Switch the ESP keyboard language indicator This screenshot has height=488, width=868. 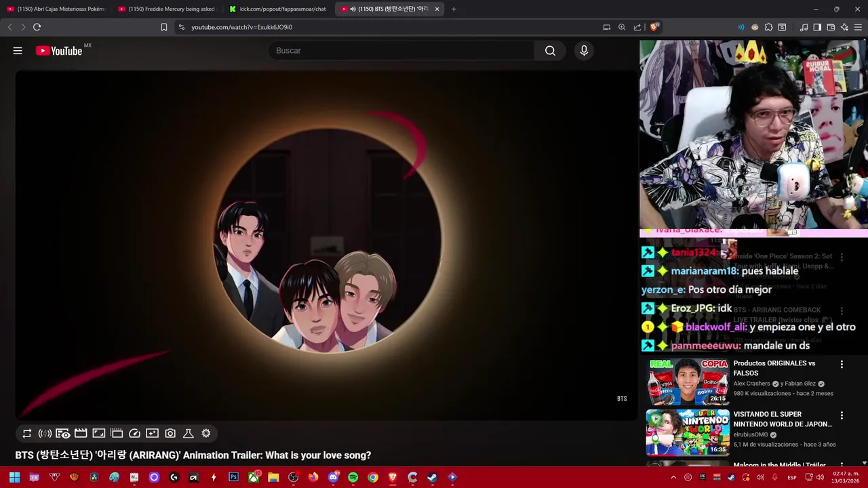[792, 478]
